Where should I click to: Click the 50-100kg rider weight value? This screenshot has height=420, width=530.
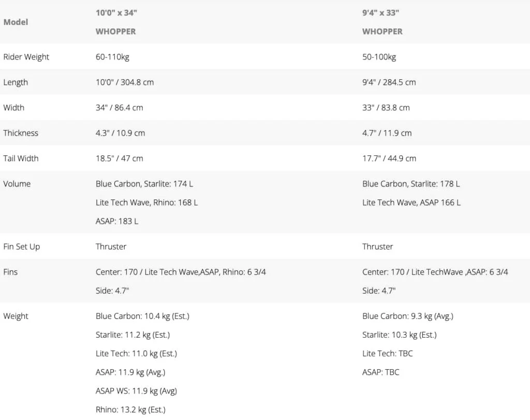379,57
